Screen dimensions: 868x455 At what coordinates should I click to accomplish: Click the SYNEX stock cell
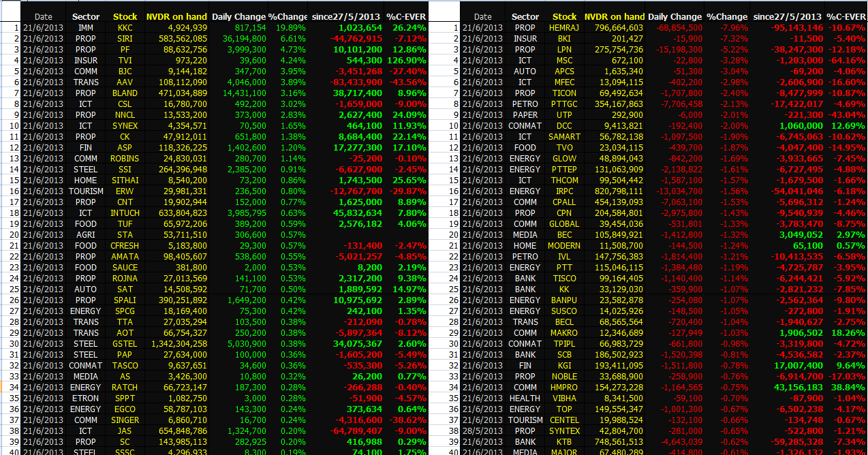[125, 126]
